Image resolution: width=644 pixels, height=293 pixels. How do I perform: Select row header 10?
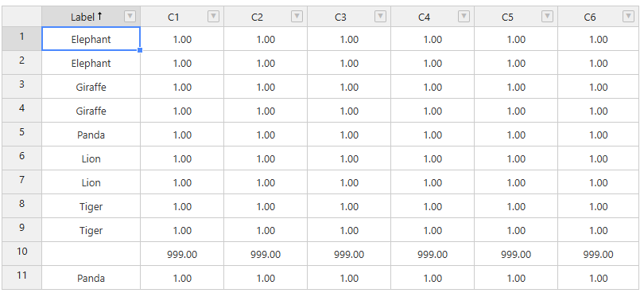[x=21, y=253]
